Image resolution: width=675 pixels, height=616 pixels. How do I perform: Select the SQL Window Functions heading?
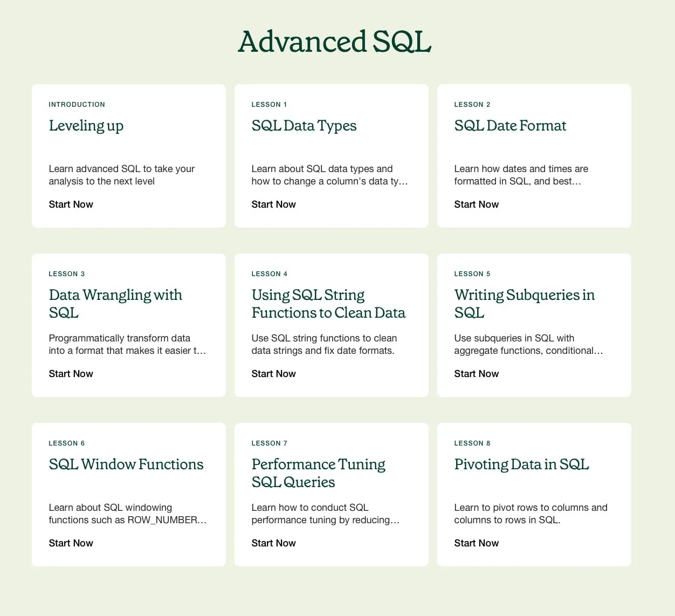pos(126,464)
